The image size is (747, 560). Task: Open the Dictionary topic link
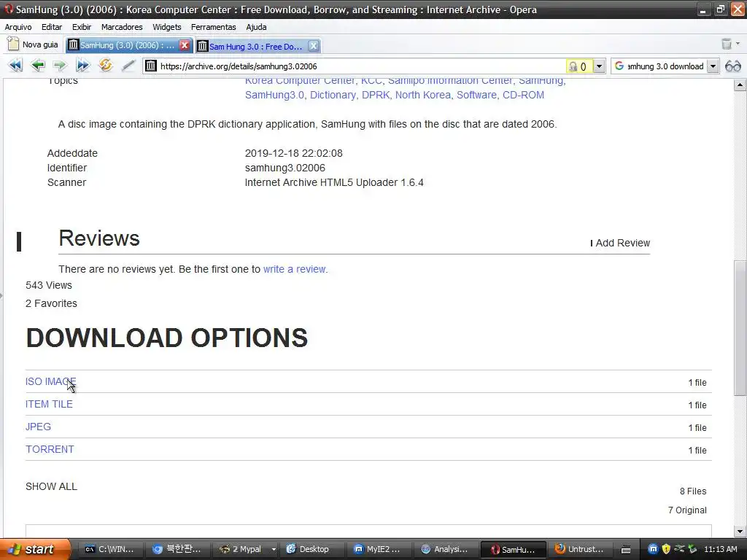(333, 95)
